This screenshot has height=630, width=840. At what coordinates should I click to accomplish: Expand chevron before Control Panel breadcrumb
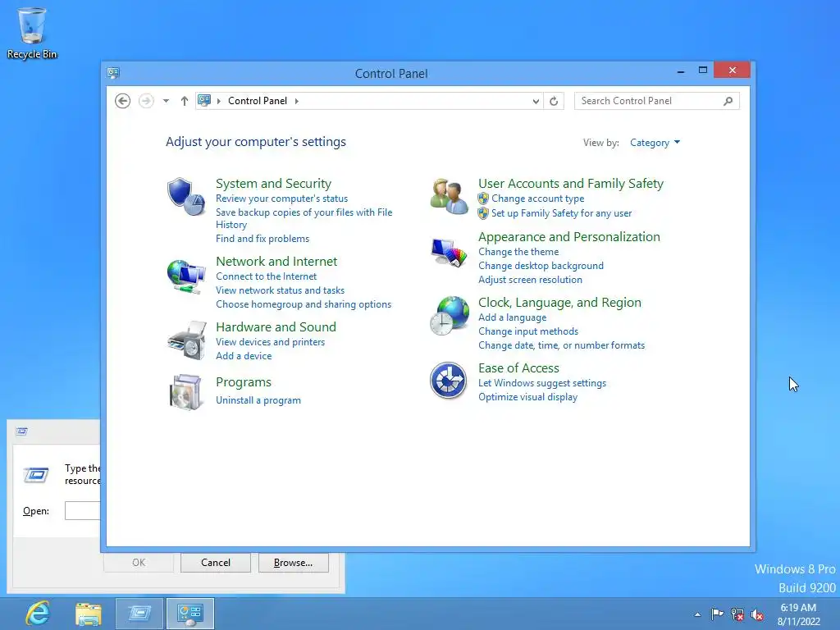(x=218, y=101)
